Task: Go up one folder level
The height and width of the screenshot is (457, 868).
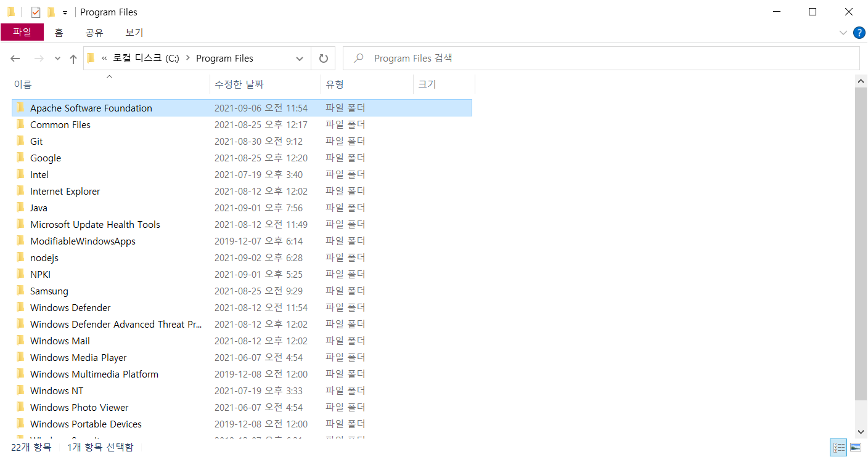Action: 73,59
